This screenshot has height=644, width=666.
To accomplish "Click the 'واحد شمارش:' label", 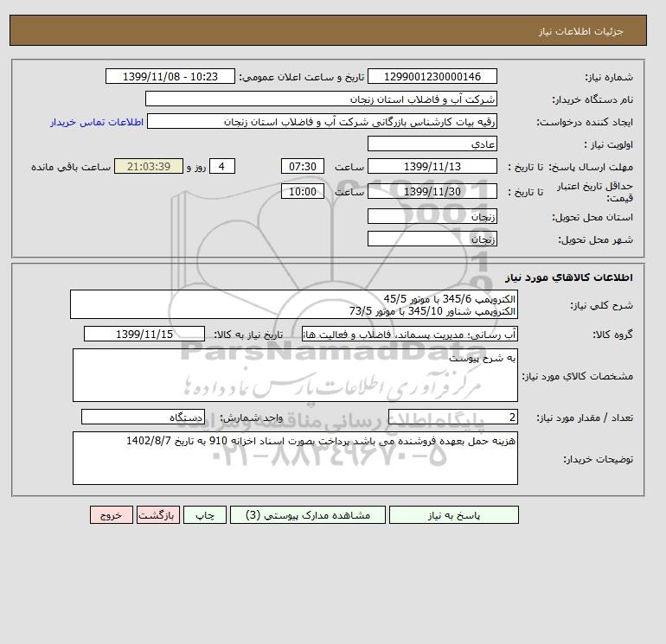I will [251, 418].
